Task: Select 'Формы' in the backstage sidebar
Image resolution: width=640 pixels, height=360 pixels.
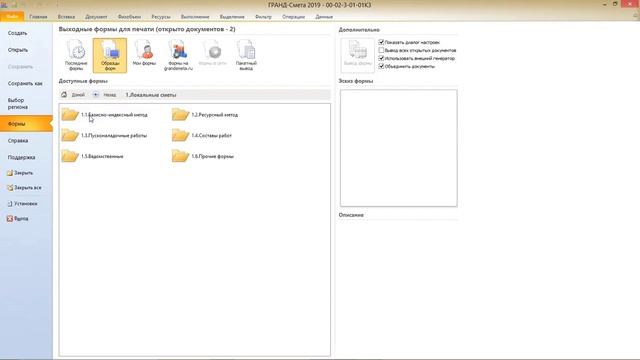Action: click(x=26, y=124)
